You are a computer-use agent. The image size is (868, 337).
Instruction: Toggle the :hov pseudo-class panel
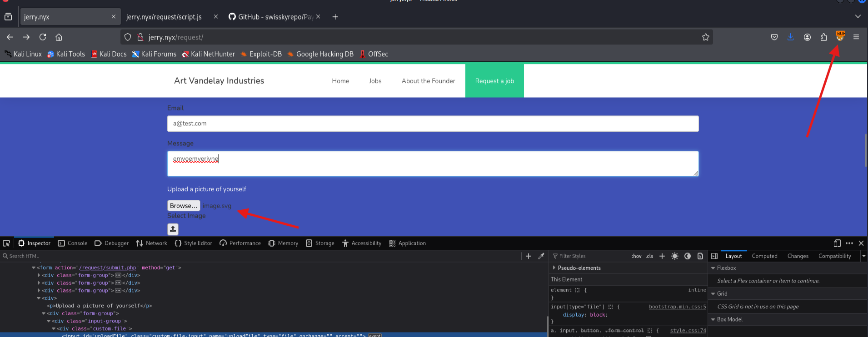pyautogui.click(x=636, y=256)
